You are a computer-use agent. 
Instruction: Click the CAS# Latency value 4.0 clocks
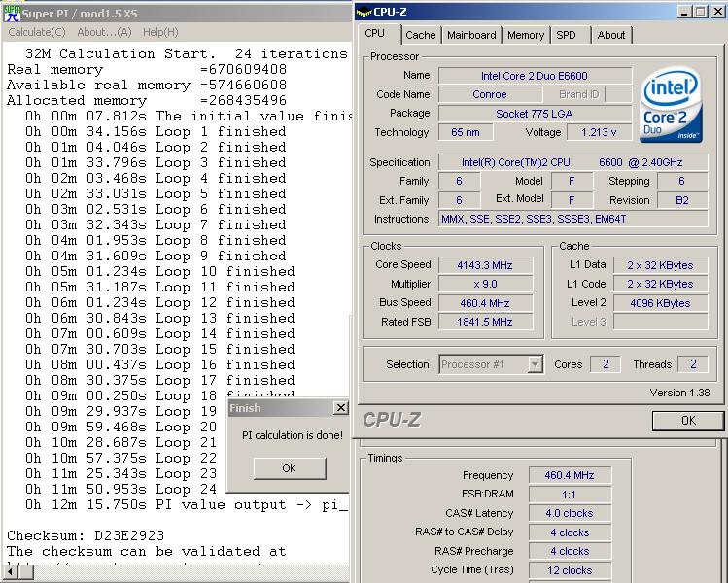pyautogui.click(x=570, y=513)
